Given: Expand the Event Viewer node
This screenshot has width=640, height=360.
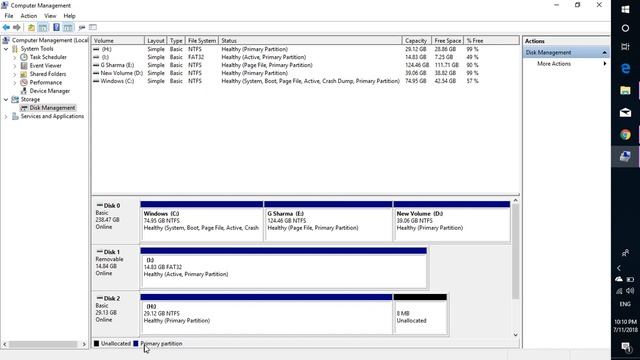Looking at the screenshot, I should [x=15, y=66].
